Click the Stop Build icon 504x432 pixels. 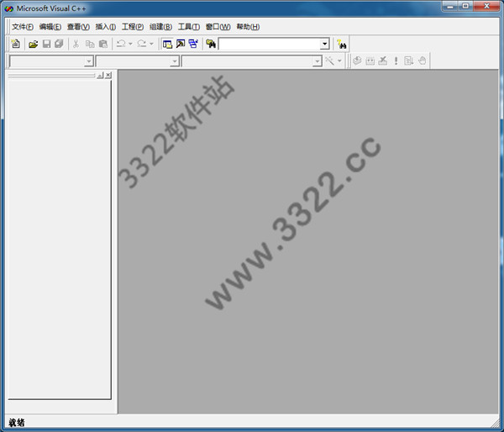(x=383, y=61)
